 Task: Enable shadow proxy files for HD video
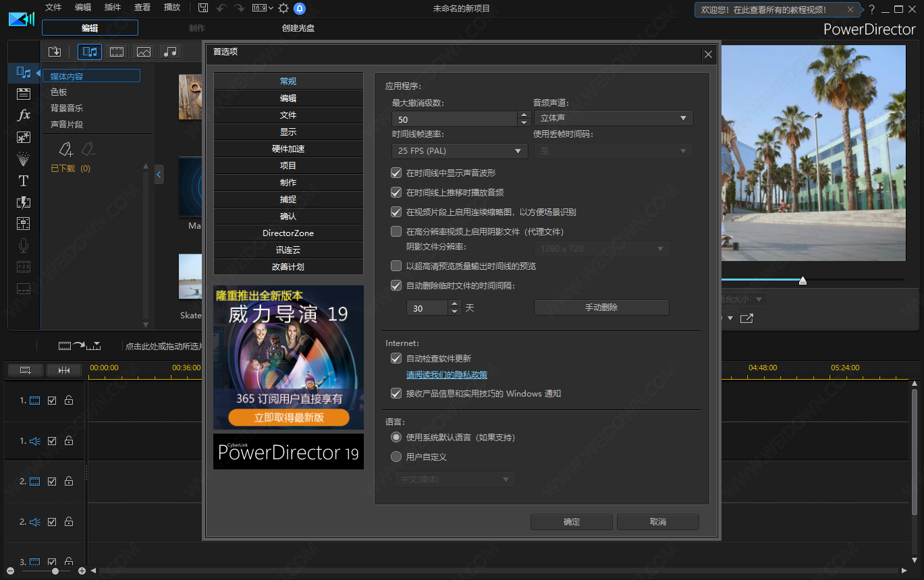(396, 231)
